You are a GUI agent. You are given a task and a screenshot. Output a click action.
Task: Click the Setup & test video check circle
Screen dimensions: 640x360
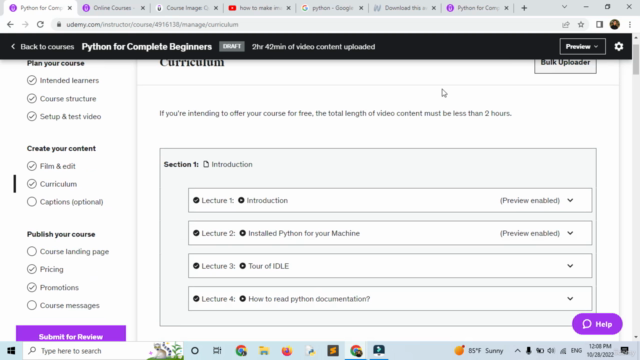(x=32, y=116)
